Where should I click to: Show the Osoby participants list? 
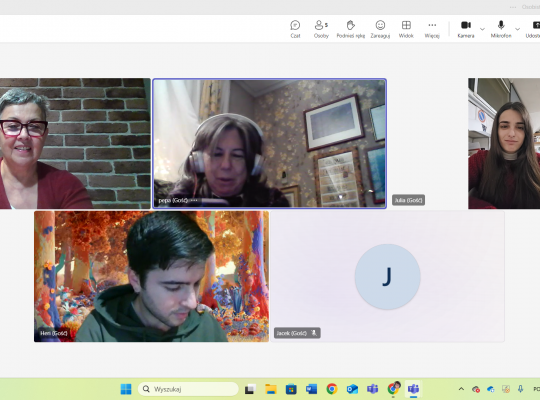pos(321,29)
